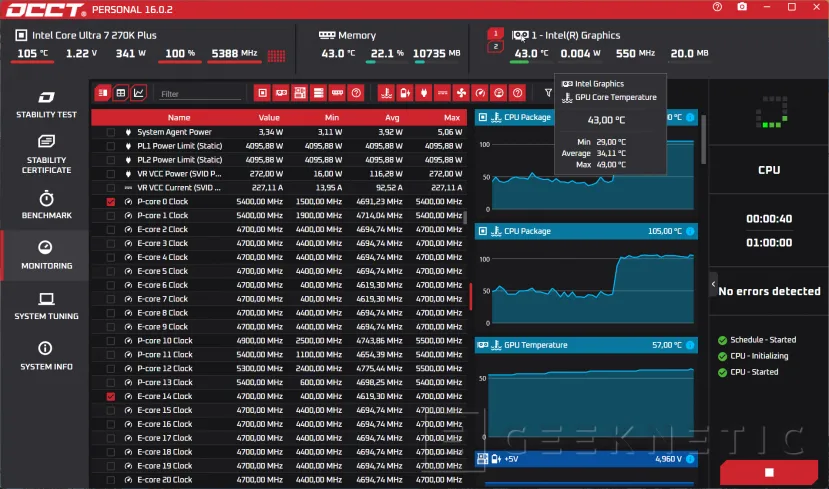Open the Benchmark section
The width and height of the screenshot is (829, 489).
46,205
